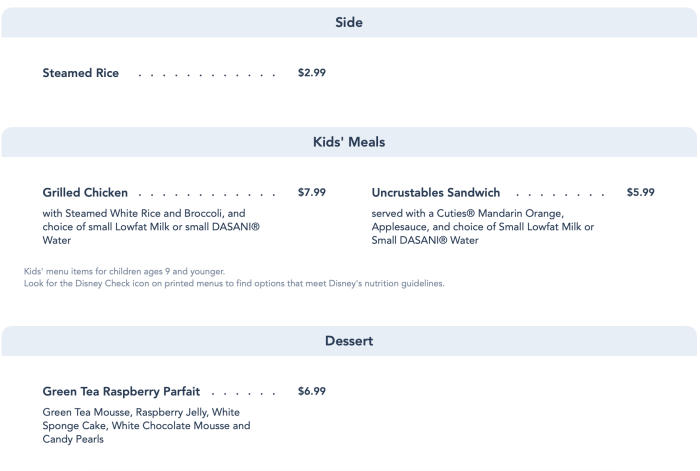Click the kids' ages 9 and younger note

(124, 271)
